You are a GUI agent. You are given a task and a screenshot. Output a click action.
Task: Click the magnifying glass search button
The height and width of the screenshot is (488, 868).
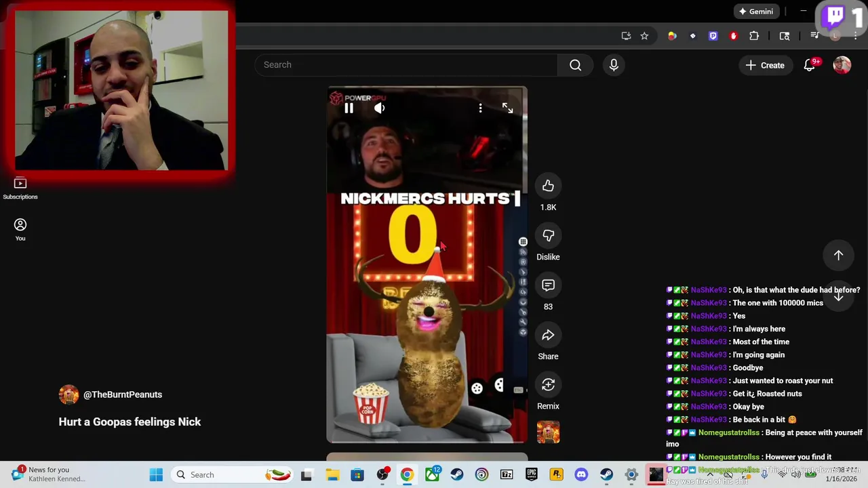pos(575,65)
